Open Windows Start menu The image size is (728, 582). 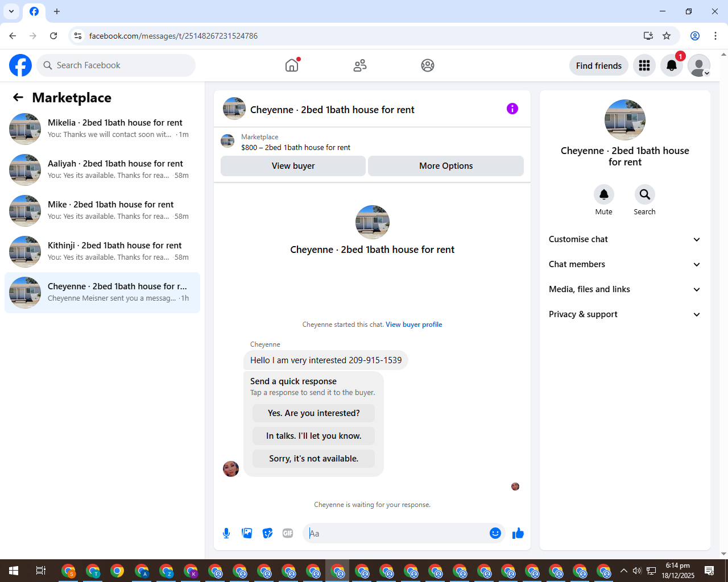point(14,571)
